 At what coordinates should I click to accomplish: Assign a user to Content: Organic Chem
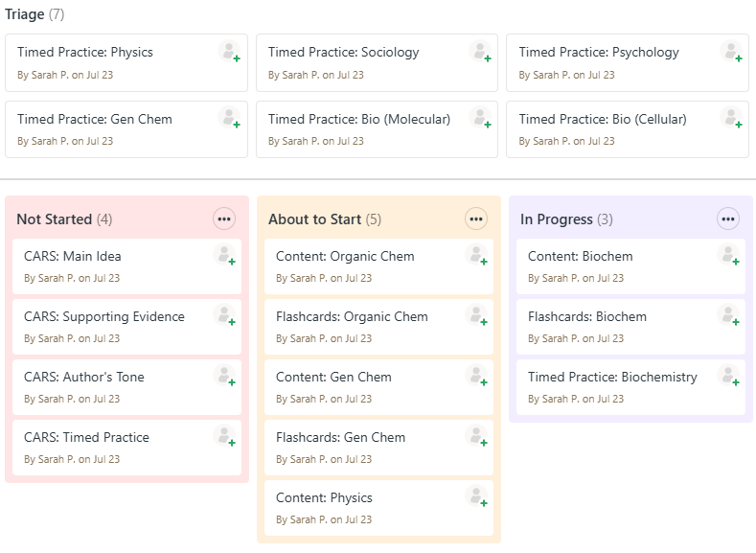[476, 255]
